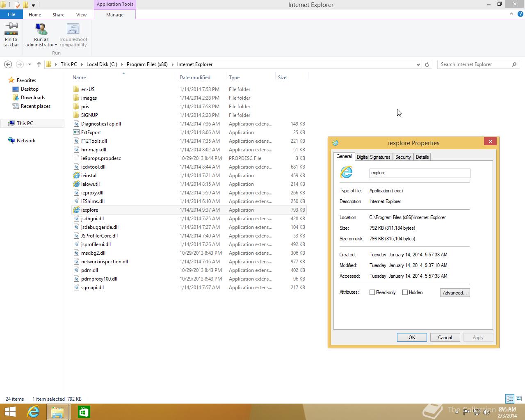Switch to the Share ribbon tab
The height and width of the screenshot is (420, 525).
coord(58,14)
